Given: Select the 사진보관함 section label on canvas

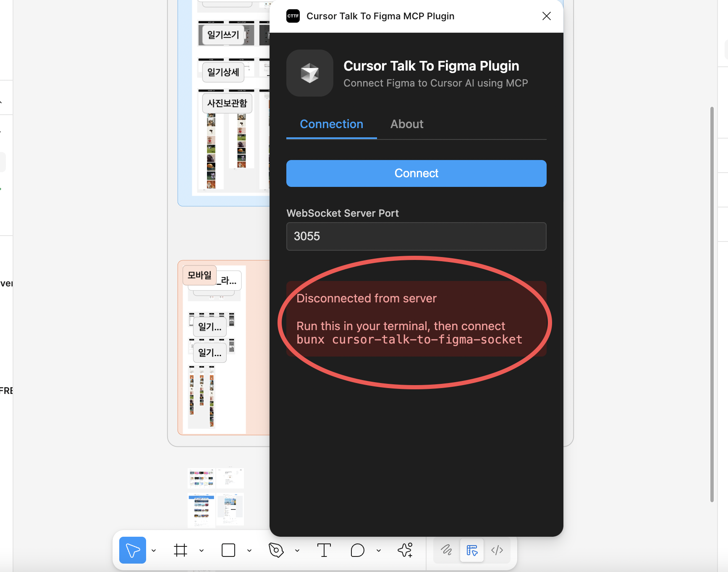Looking at the screenshot, I should (227, 103).
